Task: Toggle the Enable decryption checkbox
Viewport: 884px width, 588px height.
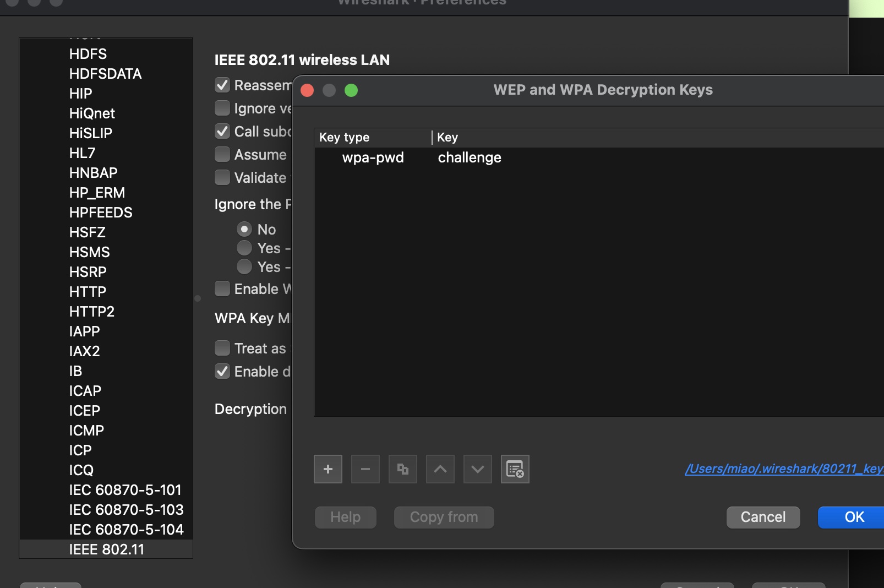Action: coord(222,372)
